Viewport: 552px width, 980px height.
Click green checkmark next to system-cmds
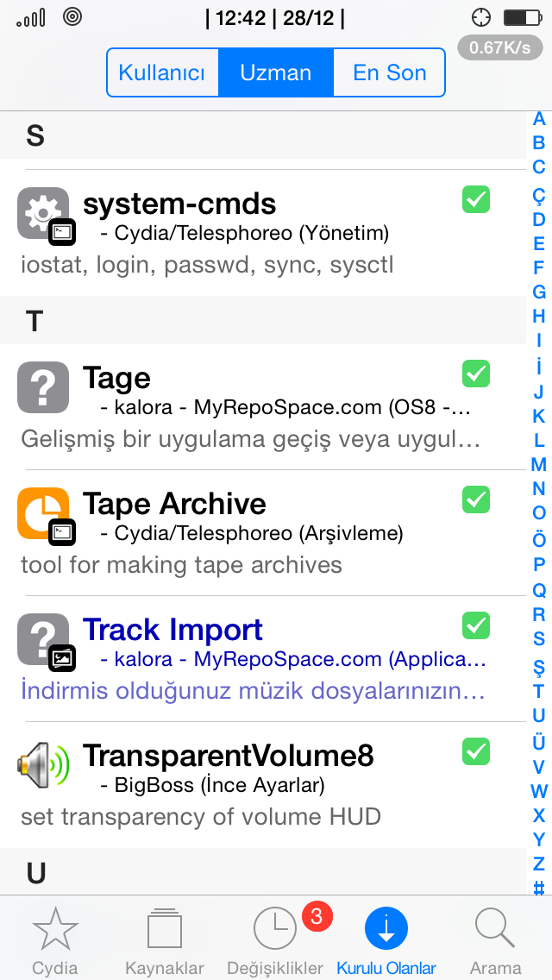(x=476, y=200)
